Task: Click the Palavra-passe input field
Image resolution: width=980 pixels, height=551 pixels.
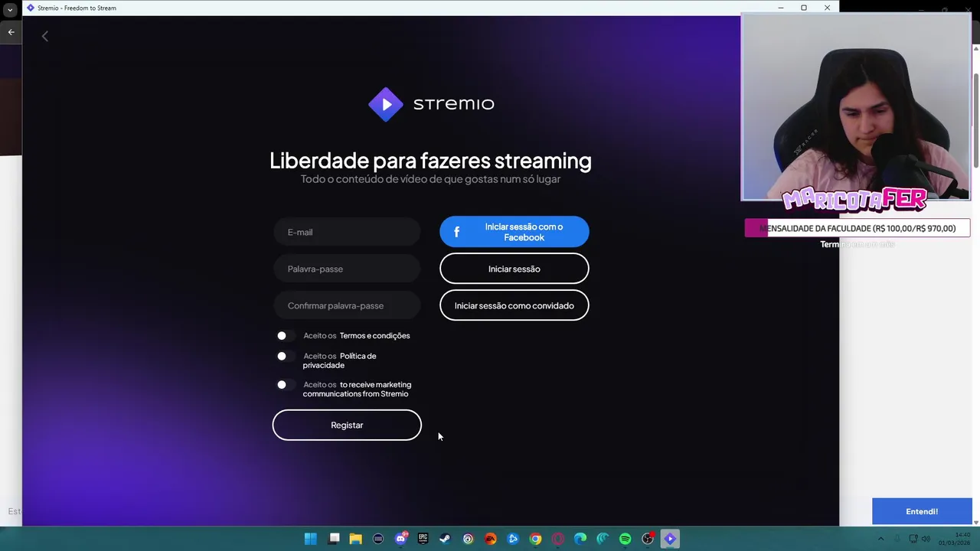Action: pyautogui.click(x=347, y=269)
